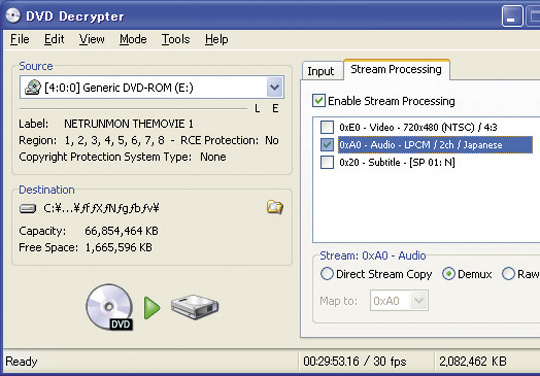Click the DVD-ROM drive icon in Source box
Image resolution: width=540 pixels, height=376 pixels.
tap(33, 87)
